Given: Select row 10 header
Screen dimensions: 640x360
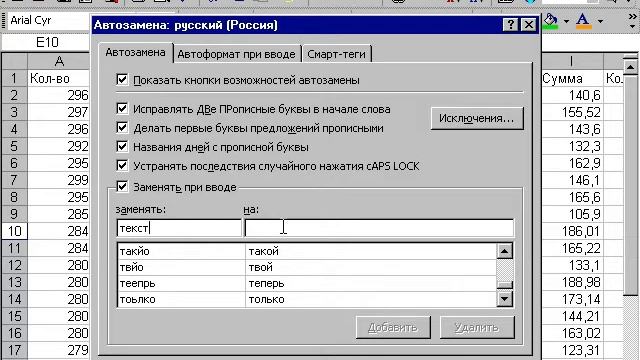Looking at the screenshot, I should 14,231.
